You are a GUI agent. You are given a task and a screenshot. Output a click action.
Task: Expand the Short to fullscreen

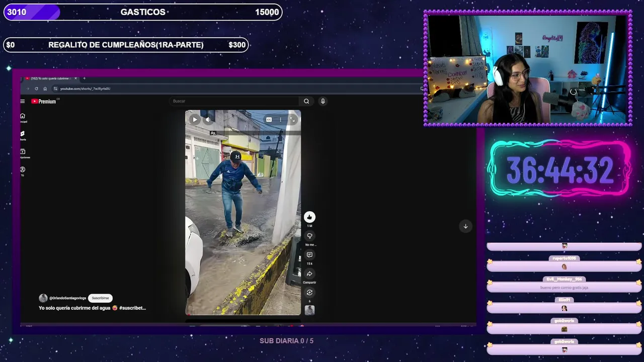coord(292,120)
